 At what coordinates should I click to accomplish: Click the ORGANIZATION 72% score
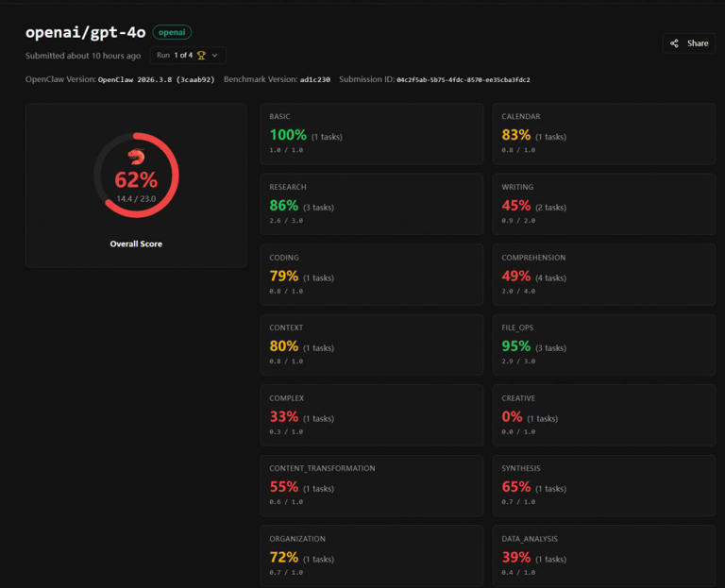[x=284, y=558]
